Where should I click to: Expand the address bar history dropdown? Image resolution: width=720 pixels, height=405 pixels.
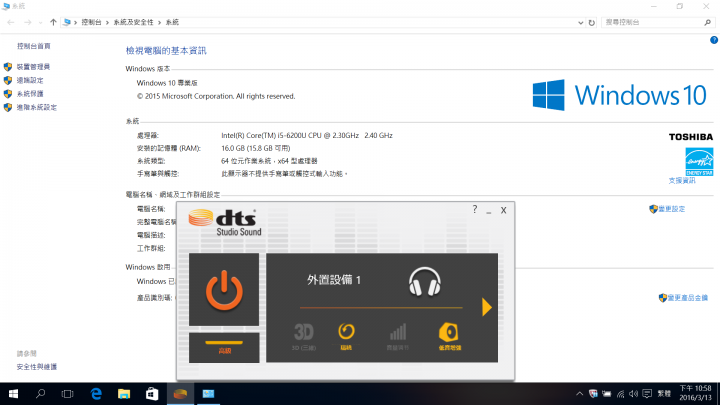coord(580,22)
